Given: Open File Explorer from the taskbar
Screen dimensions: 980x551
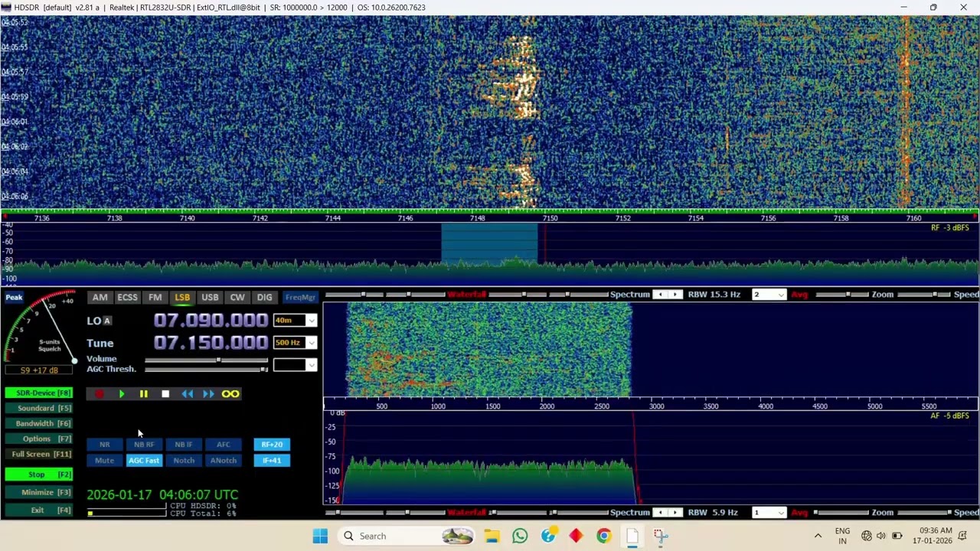Looking at the screenshot, I should pyautogui.click(x=492, y=536).
